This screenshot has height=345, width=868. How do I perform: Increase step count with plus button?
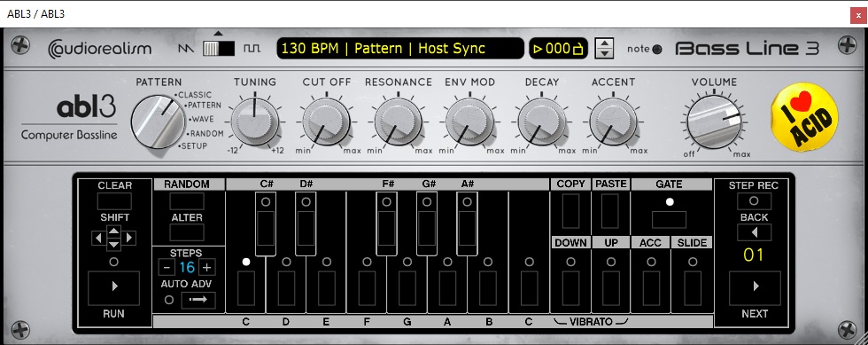pos(207,267)
